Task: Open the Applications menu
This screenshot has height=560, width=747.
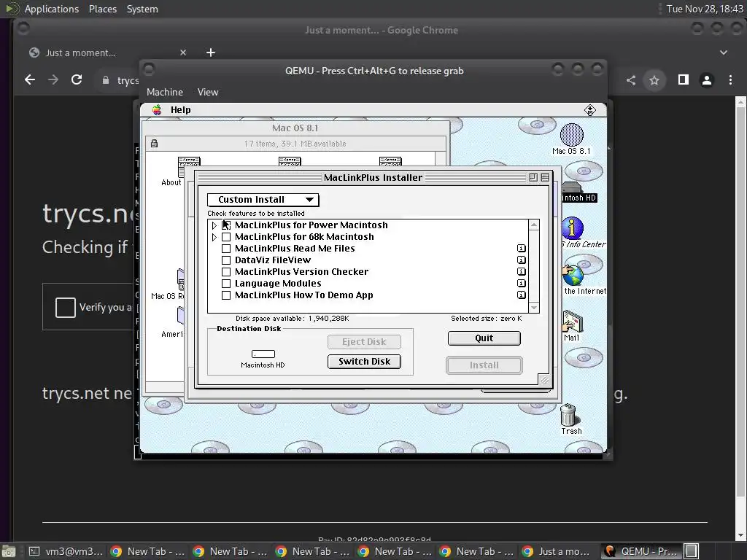Action: click(52, 9)
